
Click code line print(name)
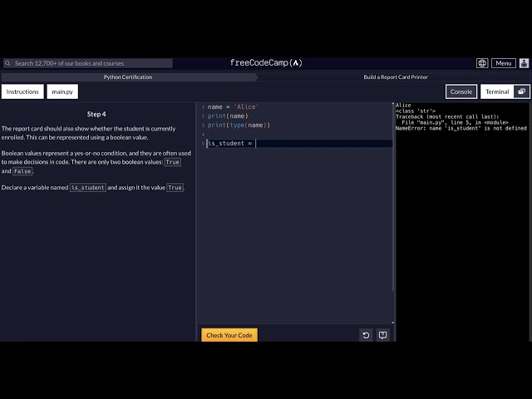pos(228,116)
